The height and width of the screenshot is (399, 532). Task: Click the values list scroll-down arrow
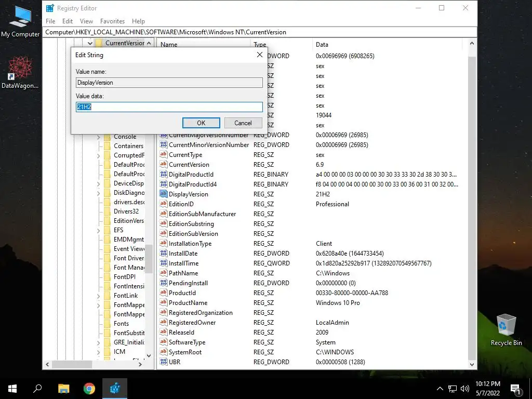pyautogui.click(x=472, y=365)
